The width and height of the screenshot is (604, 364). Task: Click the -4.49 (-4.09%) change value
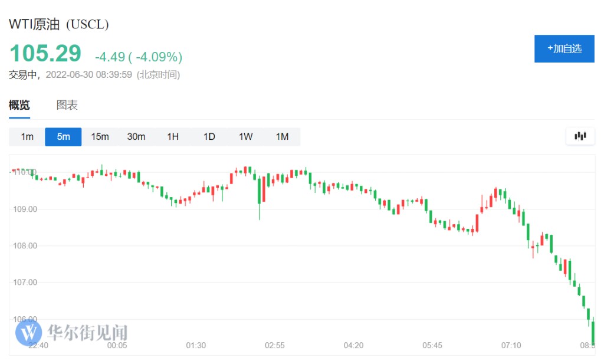click(x=139, y=57)
